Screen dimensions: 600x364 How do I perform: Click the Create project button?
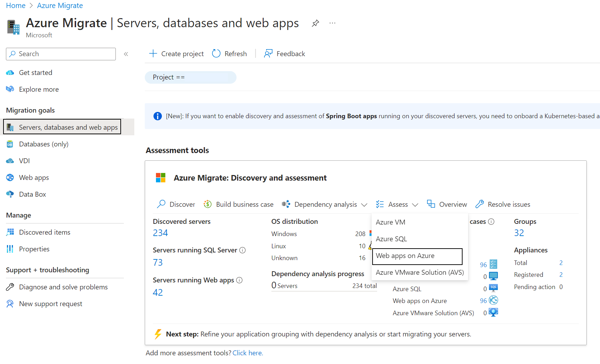point(176,53)
